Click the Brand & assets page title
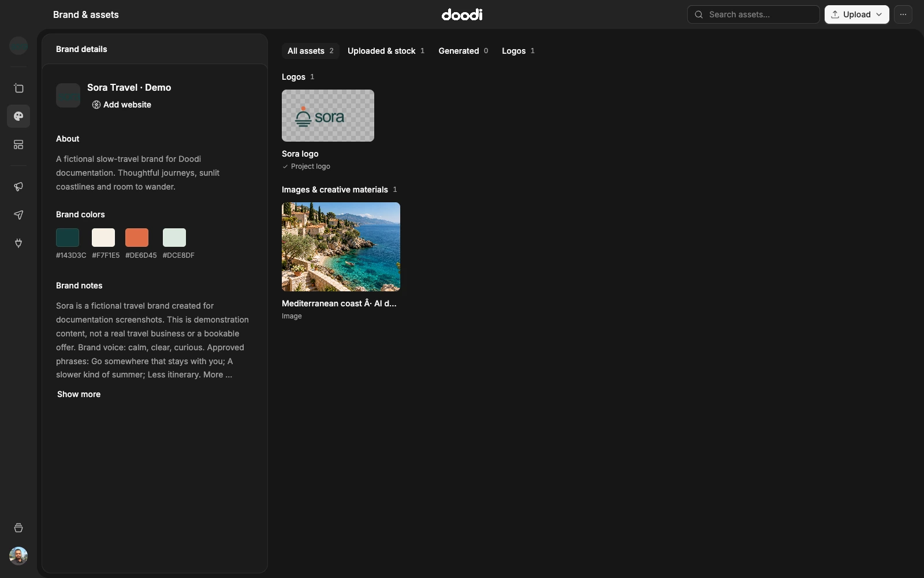 (86, 14)
